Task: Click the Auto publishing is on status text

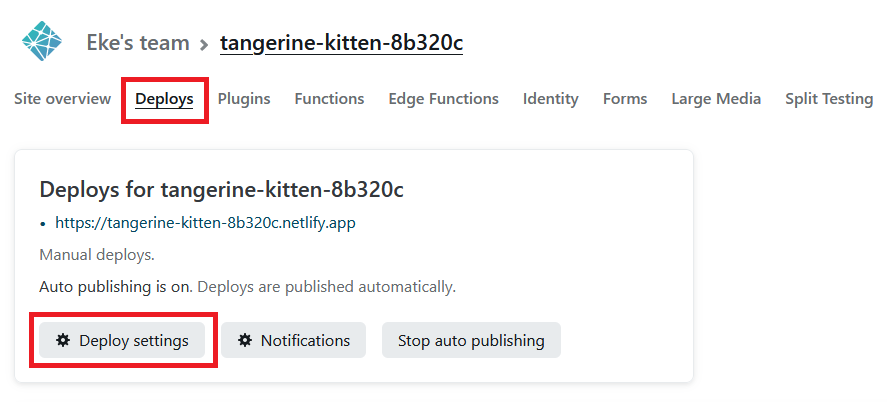Action: [116, 287]
